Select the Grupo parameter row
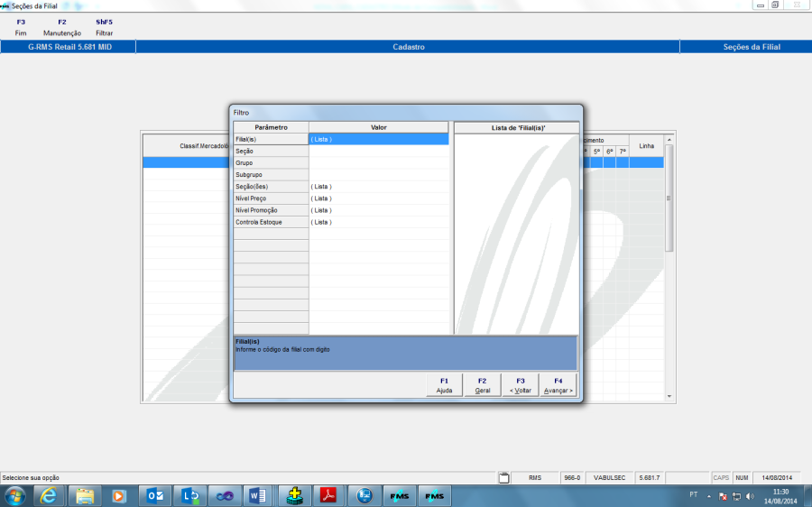Viewport: 812px width, 507px height. pyautogui.click(x=271, y=163)
